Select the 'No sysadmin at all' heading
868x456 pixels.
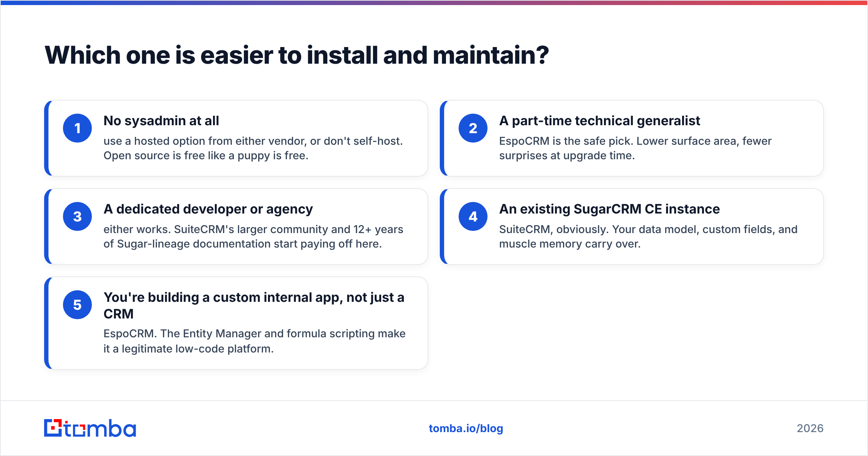(161, 121)
